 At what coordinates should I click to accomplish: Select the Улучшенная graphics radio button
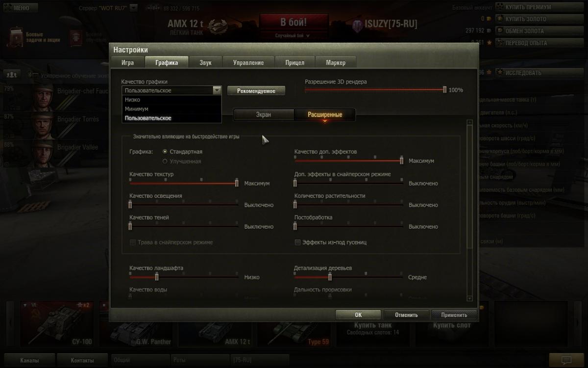coord(165,161)
